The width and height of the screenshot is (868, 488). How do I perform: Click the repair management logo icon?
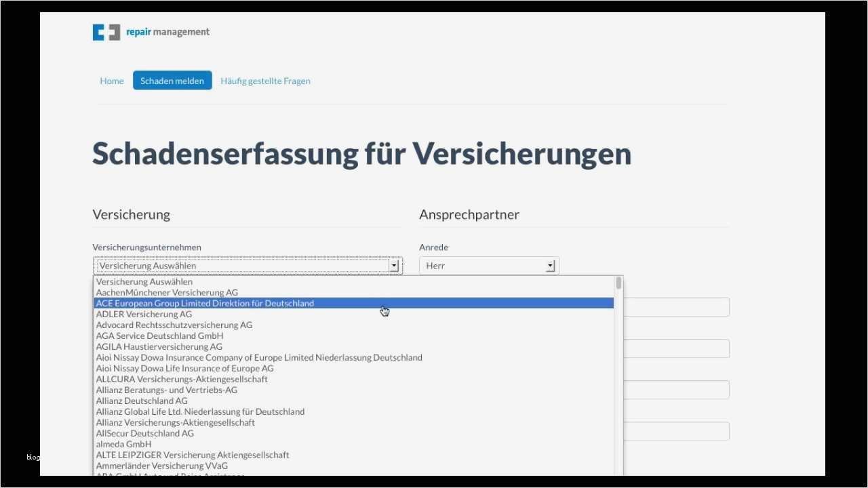pos(106,32)
